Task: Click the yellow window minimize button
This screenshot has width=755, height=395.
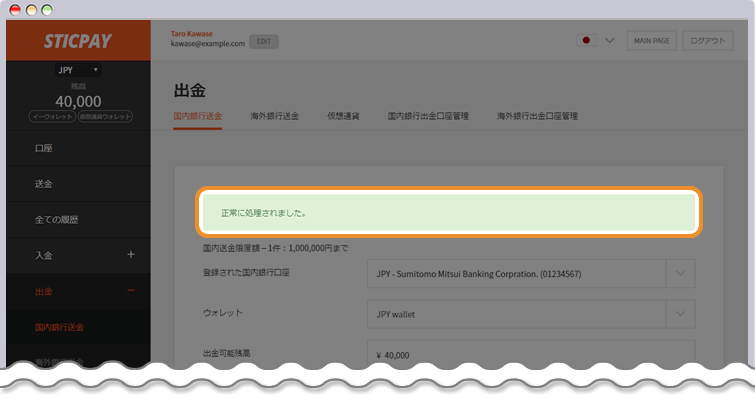Action: point(31,10)
